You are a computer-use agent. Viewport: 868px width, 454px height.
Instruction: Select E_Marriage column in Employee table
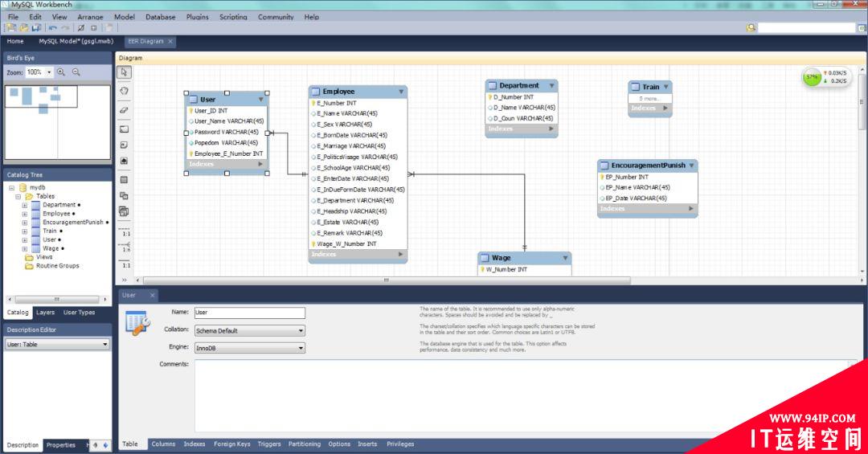(351, 146)
